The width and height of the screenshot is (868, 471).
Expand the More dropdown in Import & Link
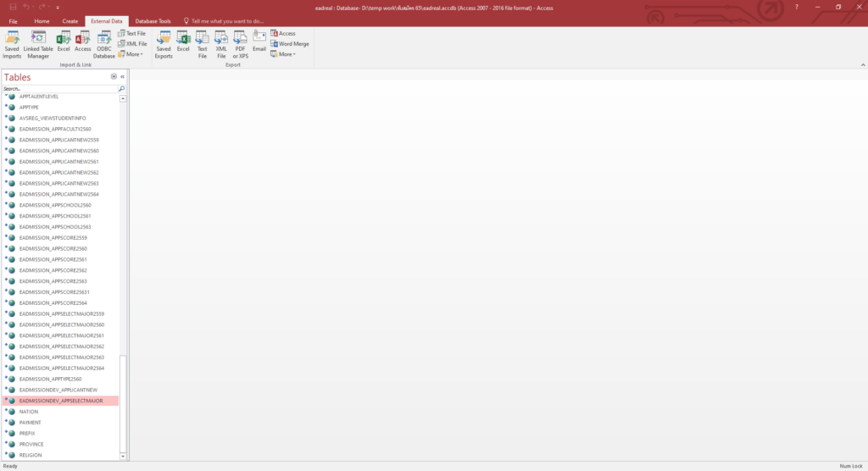click(131, 54)
